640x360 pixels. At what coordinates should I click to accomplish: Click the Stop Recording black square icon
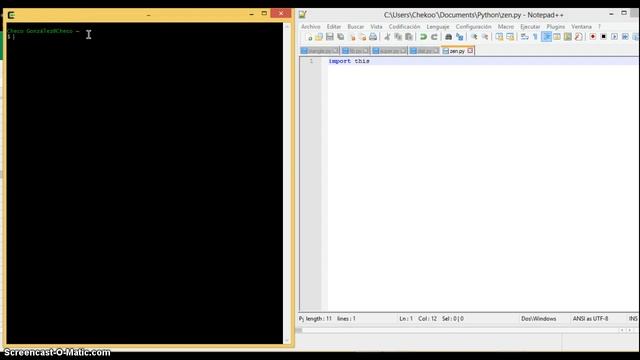tap(603, 37)
